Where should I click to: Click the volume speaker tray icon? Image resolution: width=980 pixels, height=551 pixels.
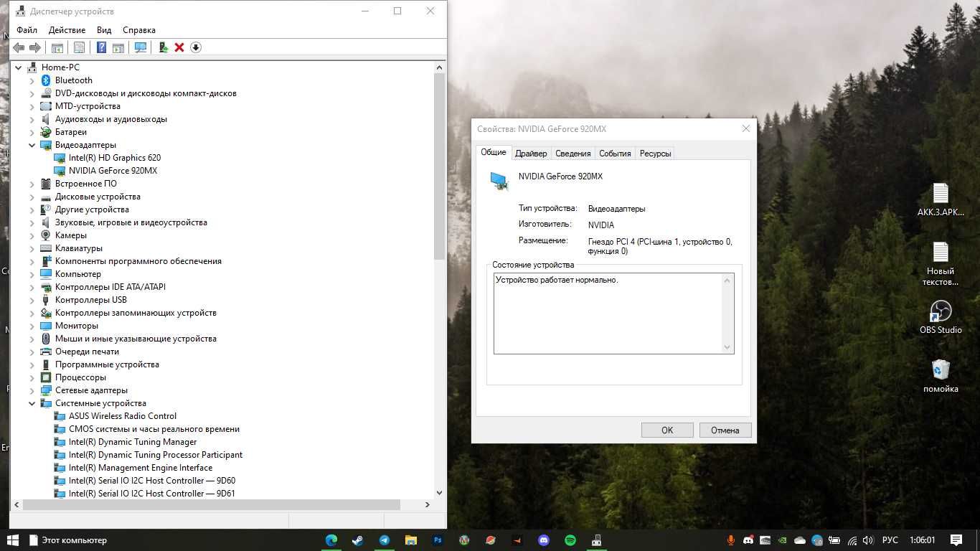tap(868, 540)
